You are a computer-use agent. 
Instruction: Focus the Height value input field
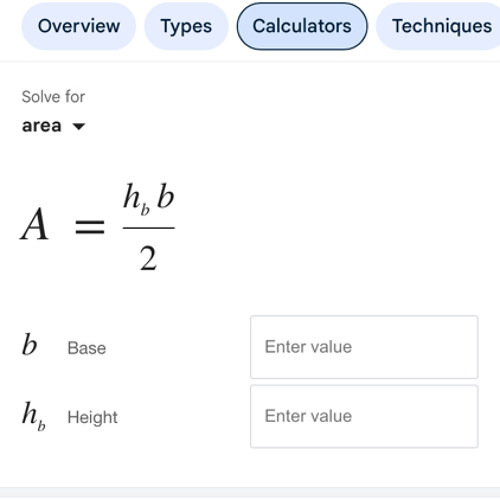364,416
